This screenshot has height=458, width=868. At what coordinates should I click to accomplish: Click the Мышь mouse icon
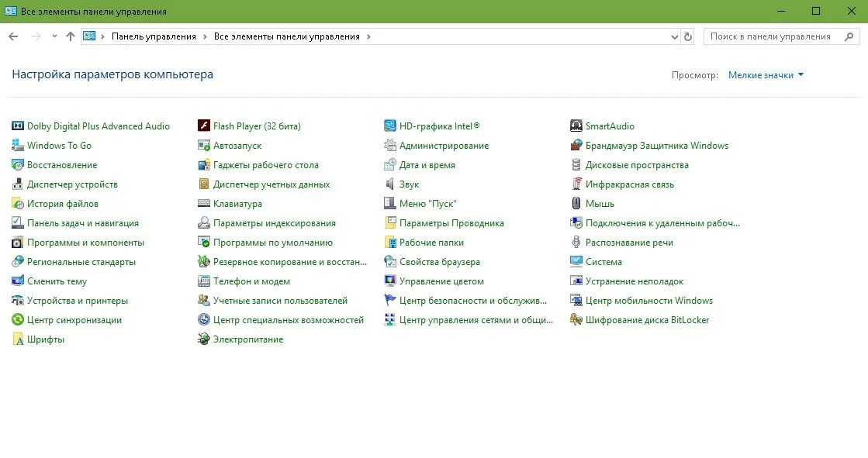pos(576,204)
